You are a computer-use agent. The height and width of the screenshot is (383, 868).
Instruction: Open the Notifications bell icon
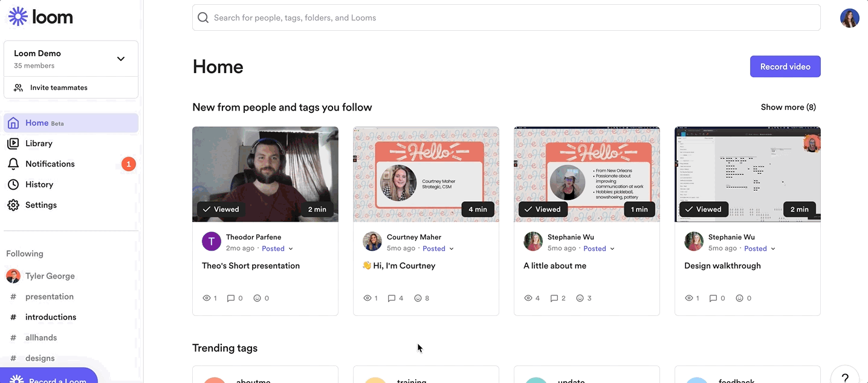pyautogui.click(x=13, y=164)
